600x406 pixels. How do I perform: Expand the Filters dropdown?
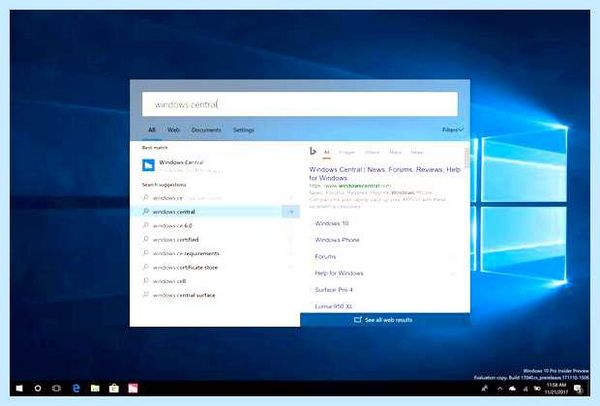pos(453,130)
